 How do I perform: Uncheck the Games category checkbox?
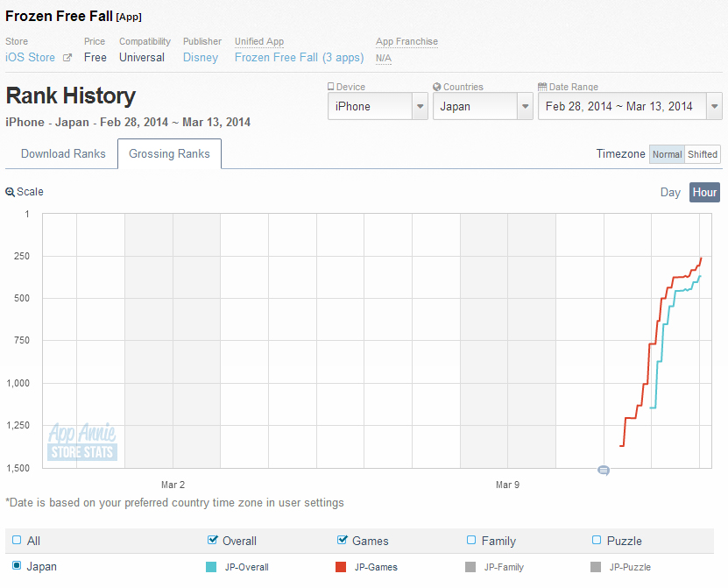pyautogui.click(x=343, y=540)
